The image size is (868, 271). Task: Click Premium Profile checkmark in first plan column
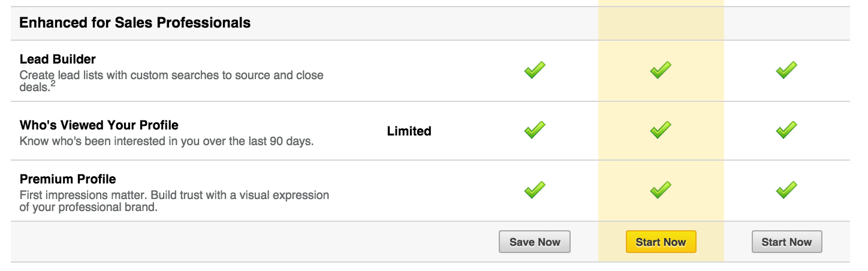[x=535, y=190]
